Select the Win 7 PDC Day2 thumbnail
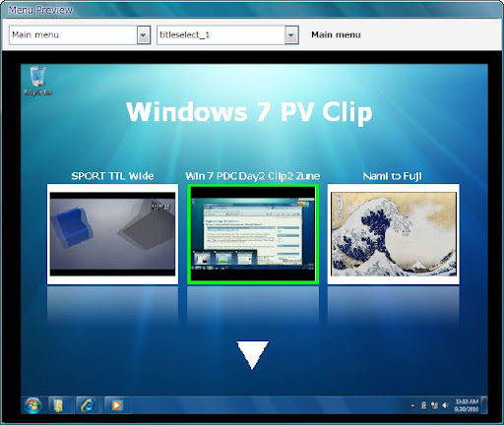The width and height of the screenshot is (504, 425). [x=253, y=234]
